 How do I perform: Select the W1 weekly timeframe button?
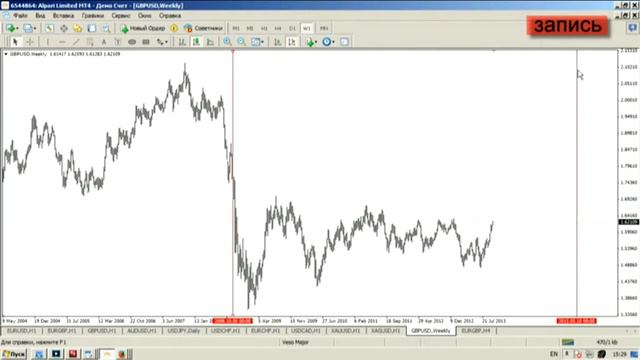[x=307, y=28]
